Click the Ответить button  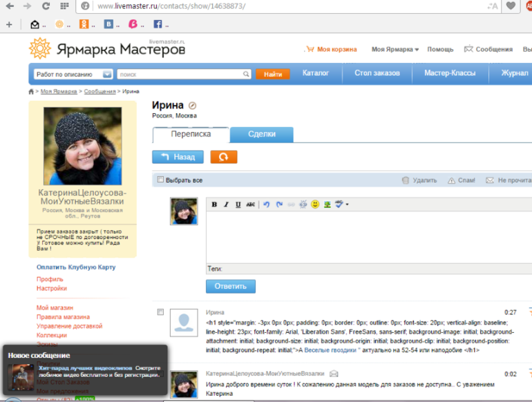click(231, 287)
